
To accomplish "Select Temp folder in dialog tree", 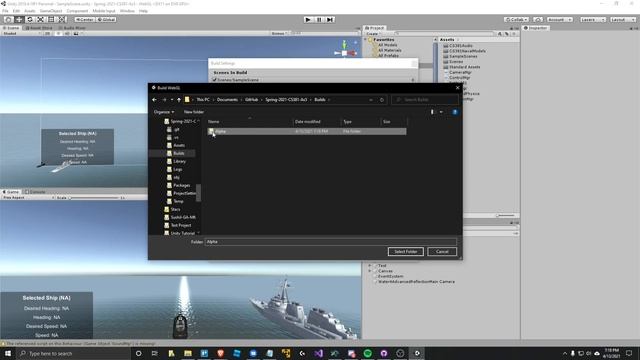I will tap(178, 201).
